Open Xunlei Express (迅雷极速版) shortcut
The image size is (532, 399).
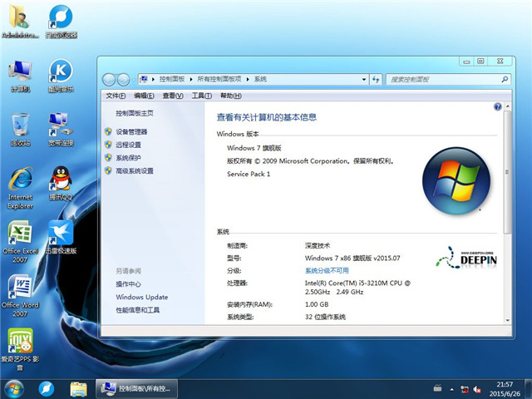61,238
